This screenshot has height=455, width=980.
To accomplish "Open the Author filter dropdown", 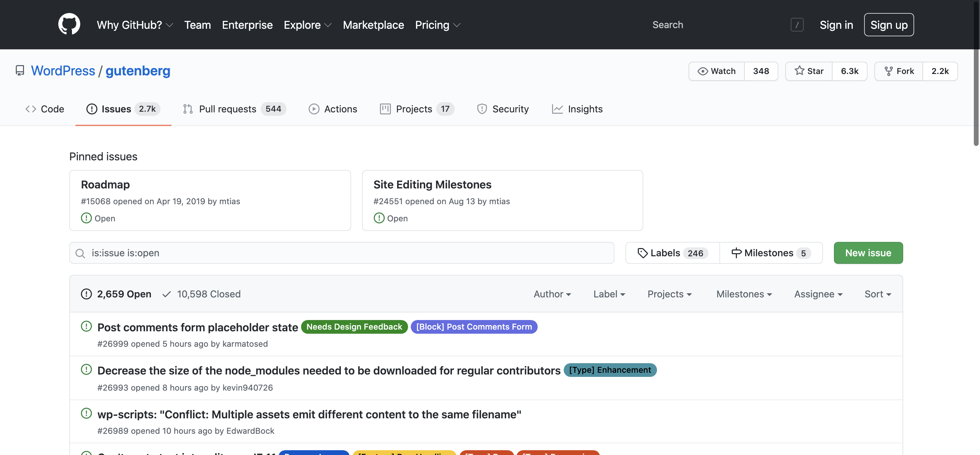I will pos(552,294).
